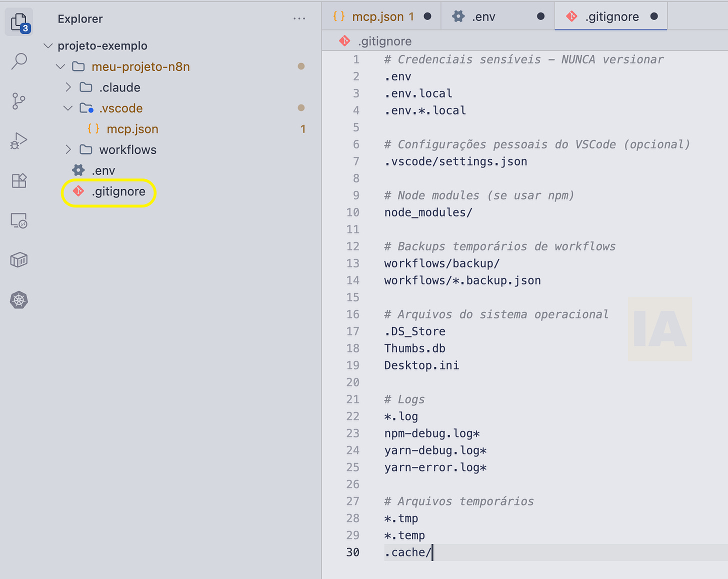This screenshot has width=728, height=579.
Task: Open the Kubernetes view
Action: 18,299
